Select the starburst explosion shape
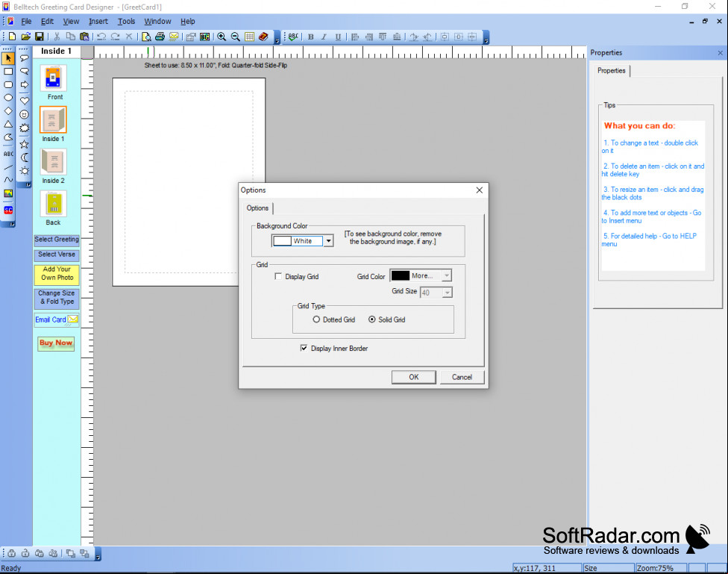This screenshot has height=574, width=728. click(x=25, y=128)
